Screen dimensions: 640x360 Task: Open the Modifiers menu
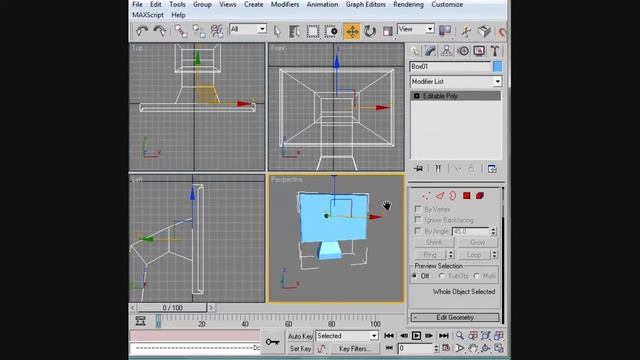pos(285,4)
